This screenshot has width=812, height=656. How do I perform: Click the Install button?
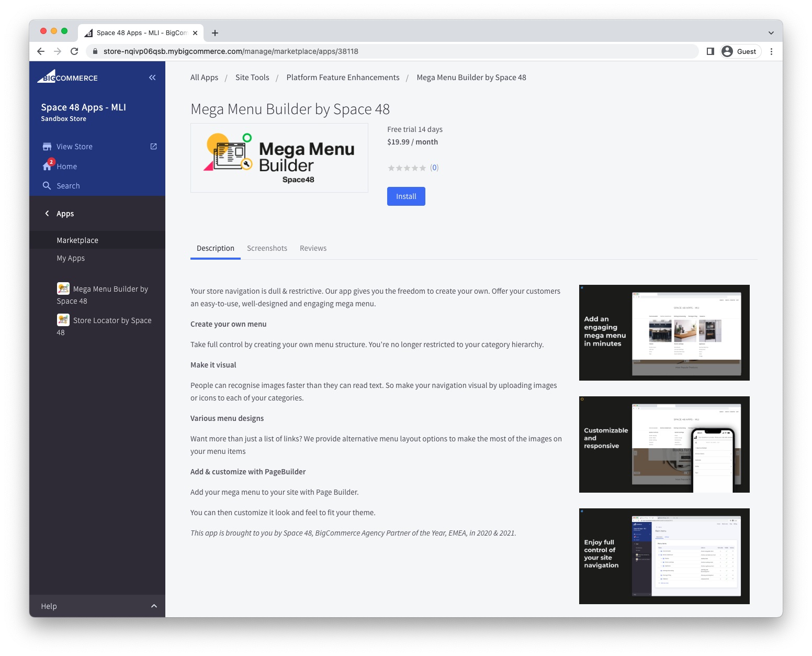406,196
